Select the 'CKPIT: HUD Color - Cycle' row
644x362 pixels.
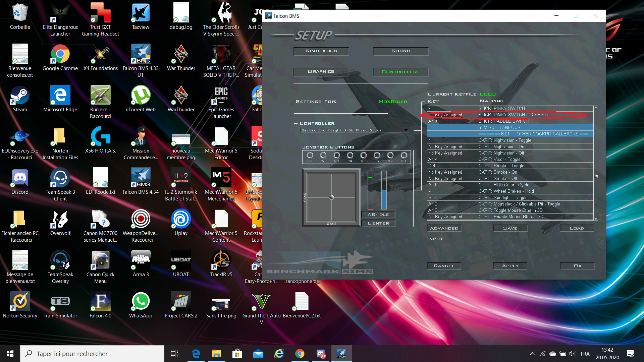coord(510,185)
